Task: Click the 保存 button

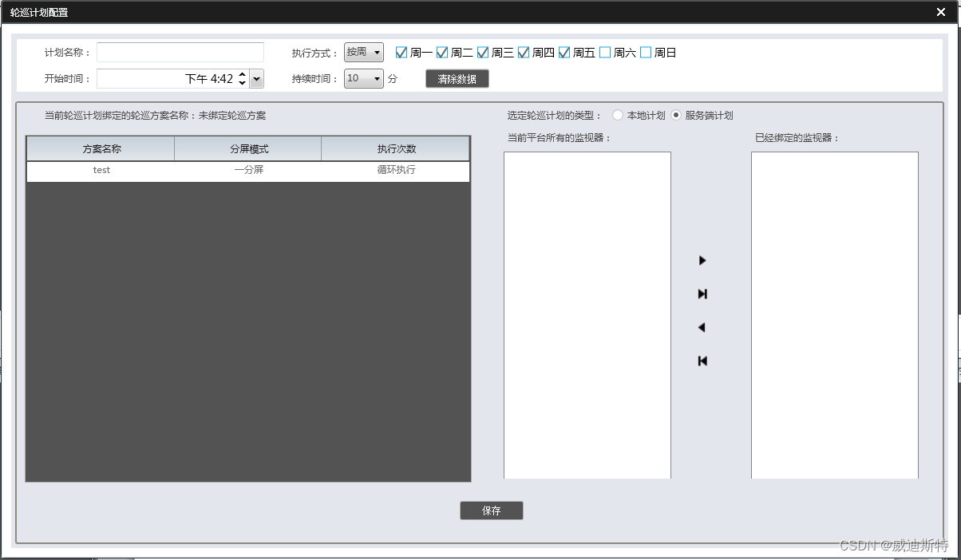Action: point(492,511)
